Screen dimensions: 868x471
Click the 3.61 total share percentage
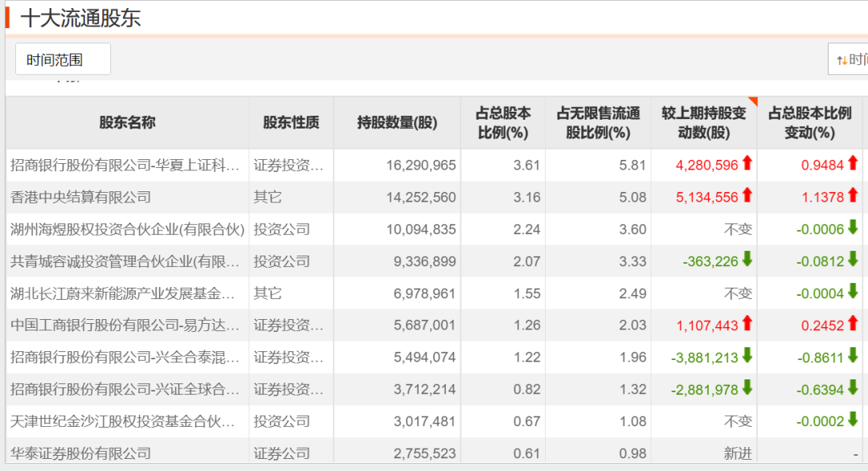[x=526, y=165]
